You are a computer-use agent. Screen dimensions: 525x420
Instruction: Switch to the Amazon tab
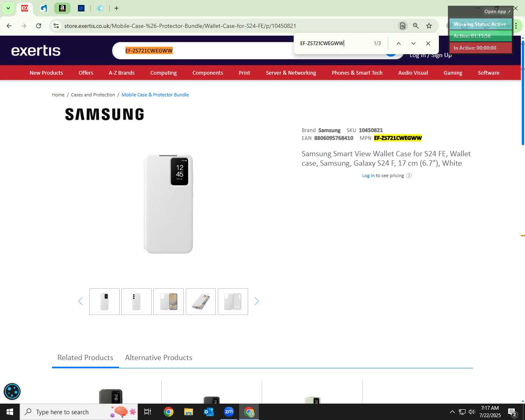click(62, 8)
